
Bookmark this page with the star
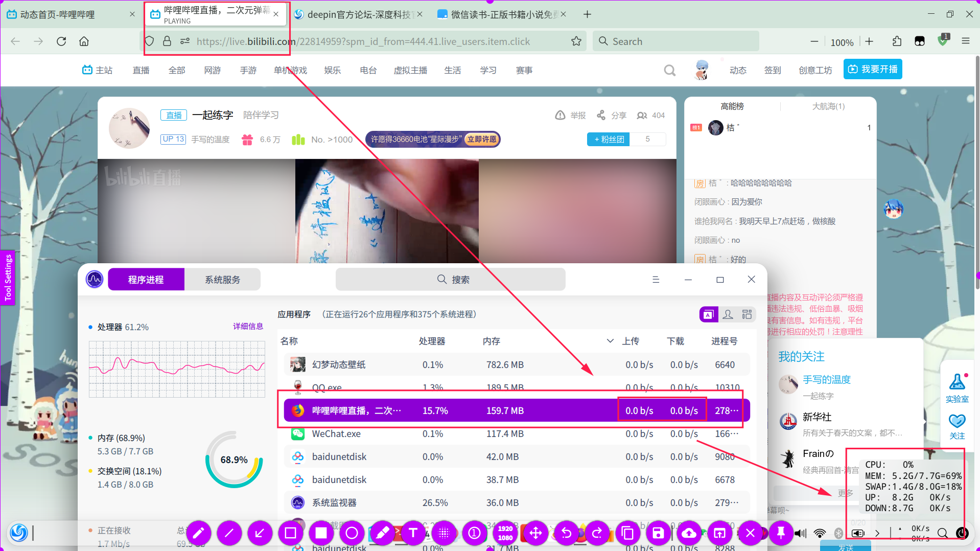pyautogui.click(x=576, y=41)
